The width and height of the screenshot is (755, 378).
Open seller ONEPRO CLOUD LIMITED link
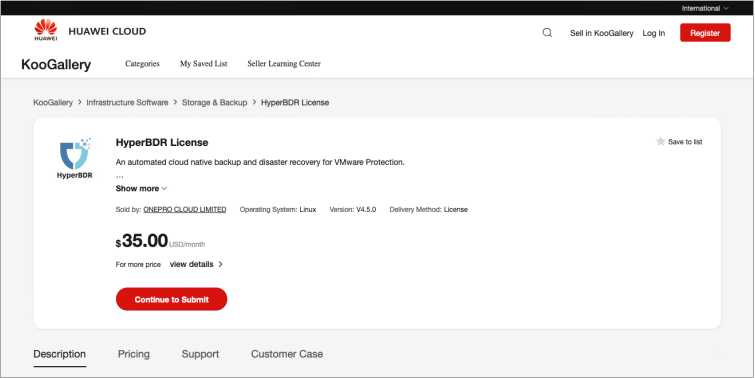[185, 209]
